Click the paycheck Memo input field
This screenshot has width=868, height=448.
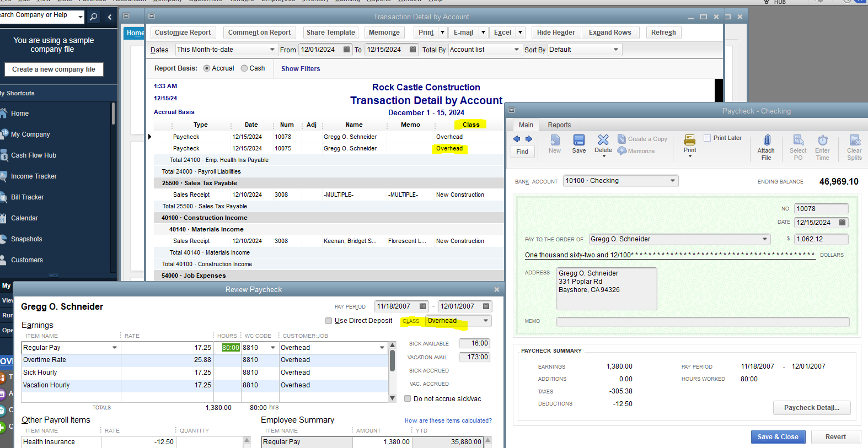[x=702, y=321]
